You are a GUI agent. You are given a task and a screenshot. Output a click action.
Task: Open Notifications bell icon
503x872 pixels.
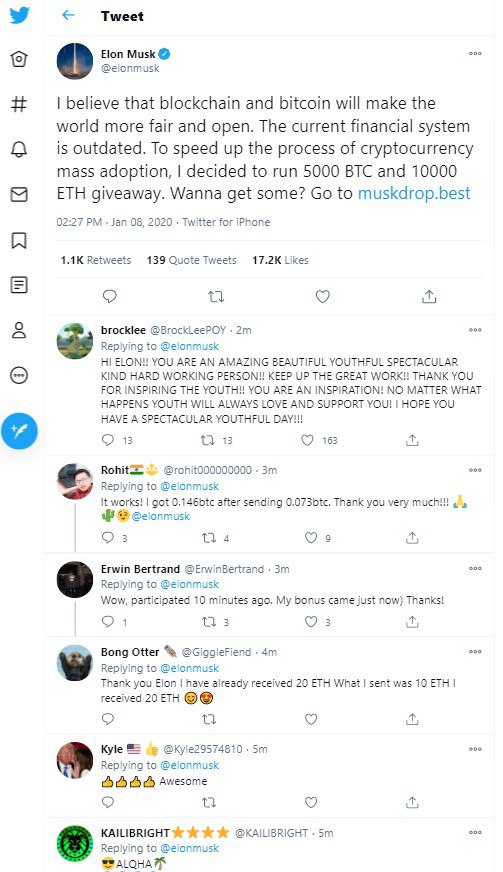[19, 149]
